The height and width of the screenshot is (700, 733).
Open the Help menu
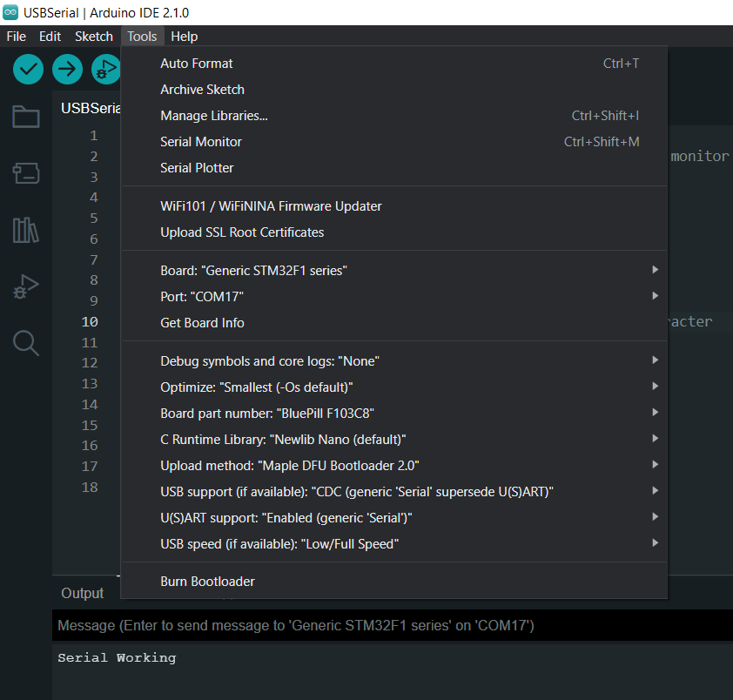(x=185, y=37)
